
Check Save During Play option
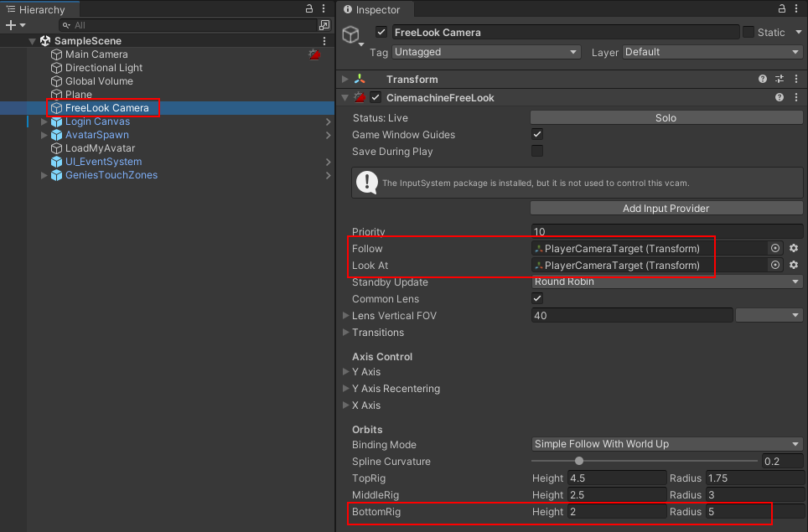[537, 151]
